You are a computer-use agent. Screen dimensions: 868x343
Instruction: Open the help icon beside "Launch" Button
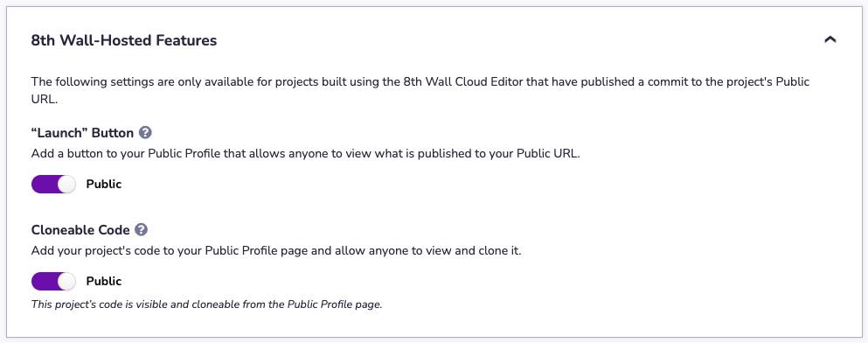click(145, 132)
